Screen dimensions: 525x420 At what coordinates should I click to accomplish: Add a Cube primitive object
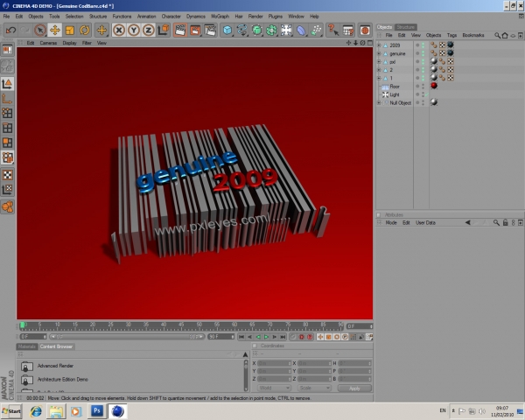(227, 31)
